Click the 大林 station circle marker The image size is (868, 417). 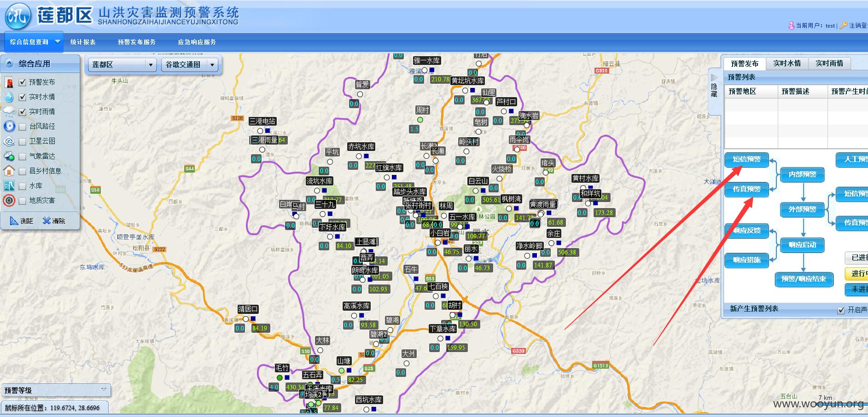tap(320, 350)
